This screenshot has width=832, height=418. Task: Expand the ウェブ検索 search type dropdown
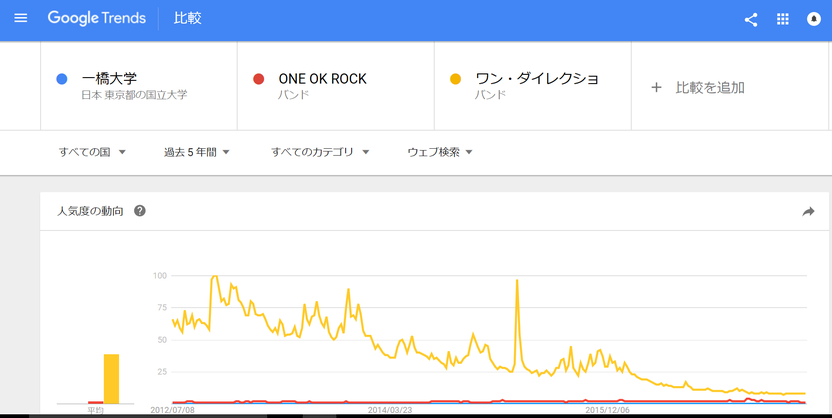(440, 152)
